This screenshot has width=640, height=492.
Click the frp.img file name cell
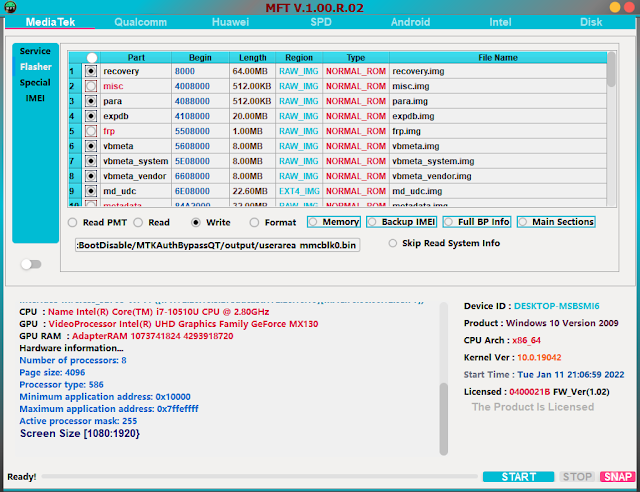498,131
